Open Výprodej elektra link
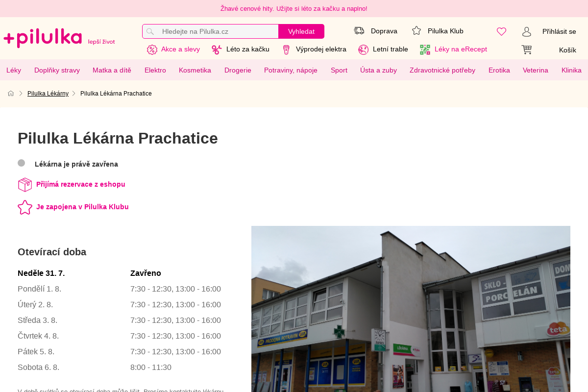The image size is (588, 392). (321, 49)
